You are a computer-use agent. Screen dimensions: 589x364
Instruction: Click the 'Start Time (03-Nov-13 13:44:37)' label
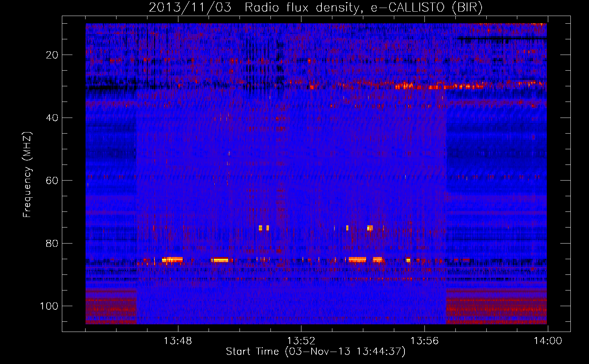(x=316, y=352)
